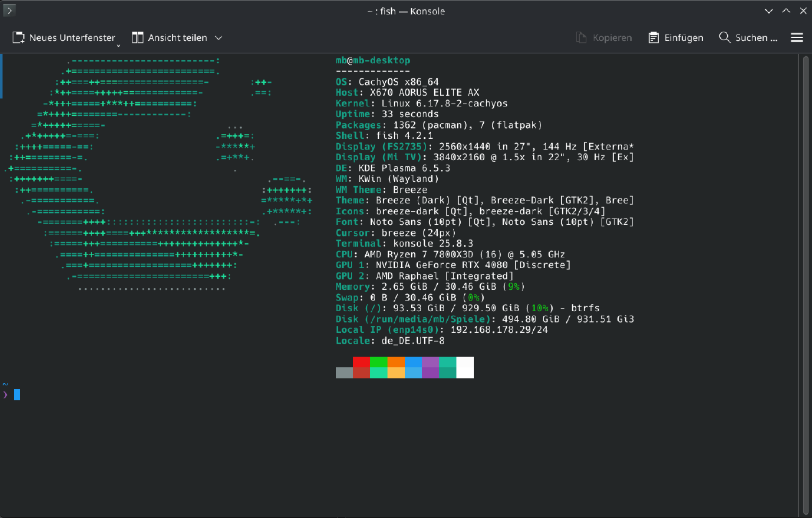Click the Kopieren copy icon
Screen dimensions: 812x518
coord(581,38)
